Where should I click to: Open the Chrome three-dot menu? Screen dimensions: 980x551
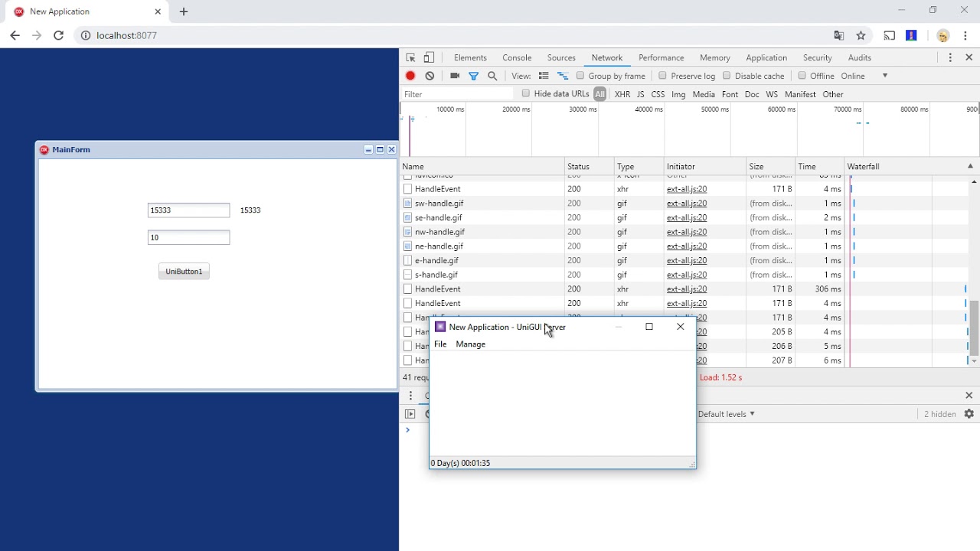pyautogui.click(x=965, y=35)
